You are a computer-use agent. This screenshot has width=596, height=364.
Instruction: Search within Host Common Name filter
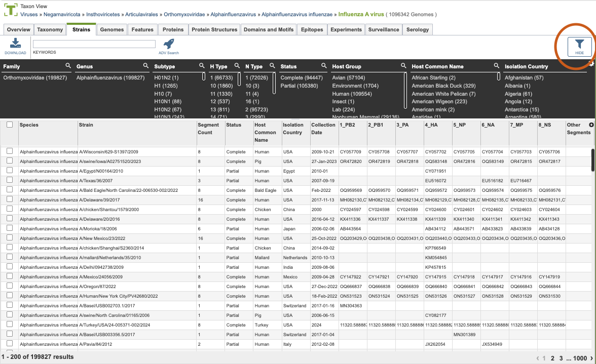(497, 66)
